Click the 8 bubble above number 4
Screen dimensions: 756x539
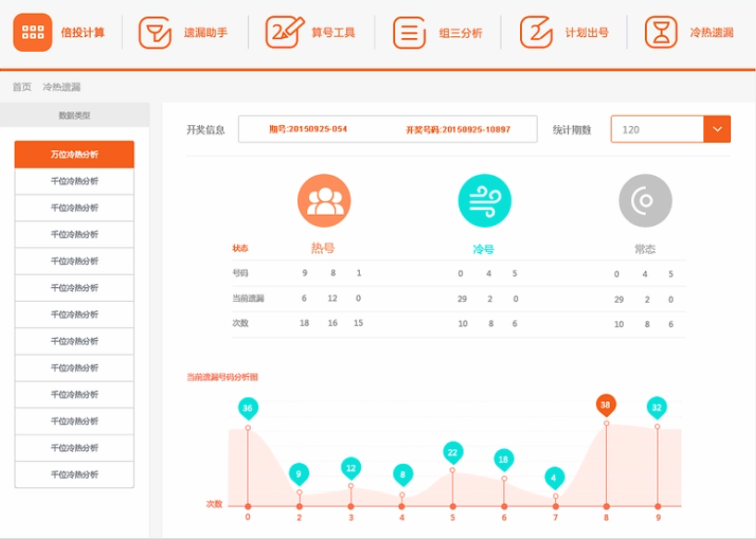tap(403, 475)
